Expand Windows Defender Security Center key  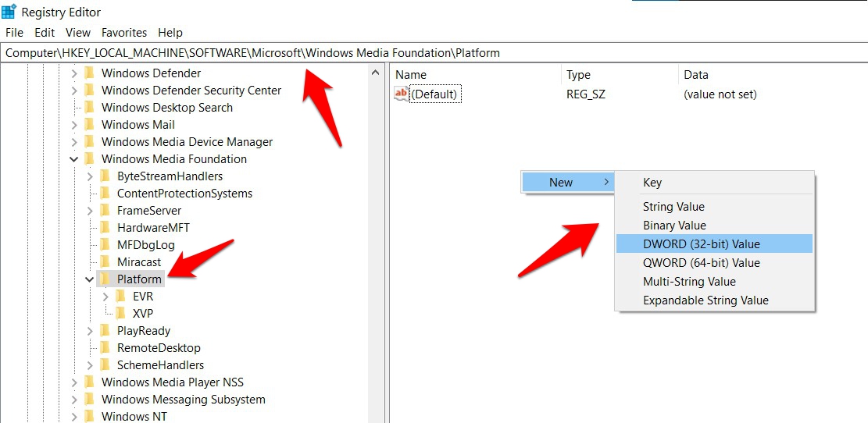[x=74, y=90]
